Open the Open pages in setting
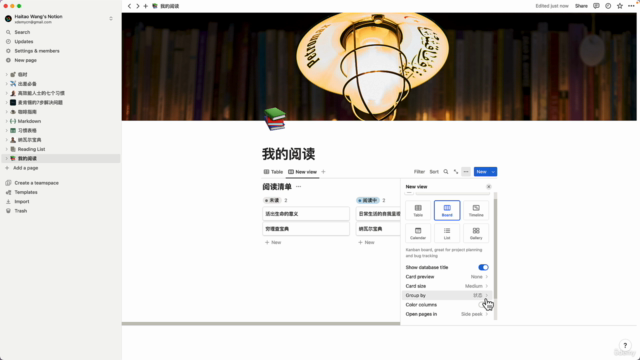This screenshot has width=640, height=360. [447, 314]
